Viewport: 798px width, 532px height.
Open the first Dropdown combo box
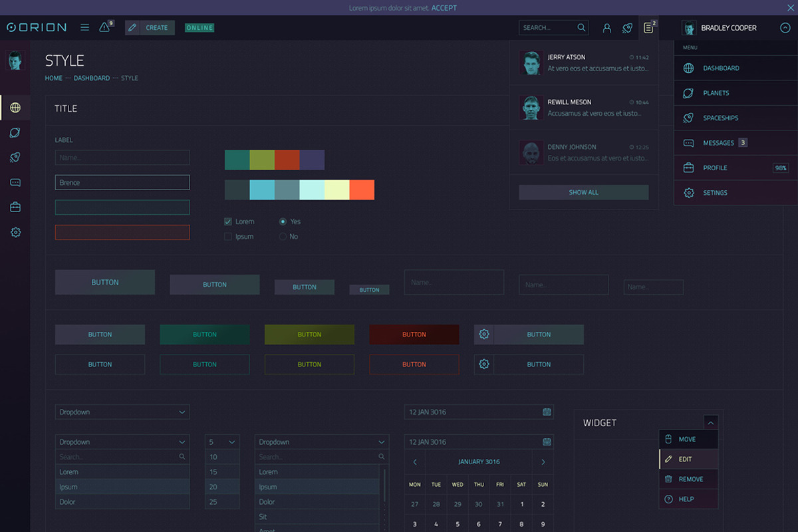[x=122, y=412]
